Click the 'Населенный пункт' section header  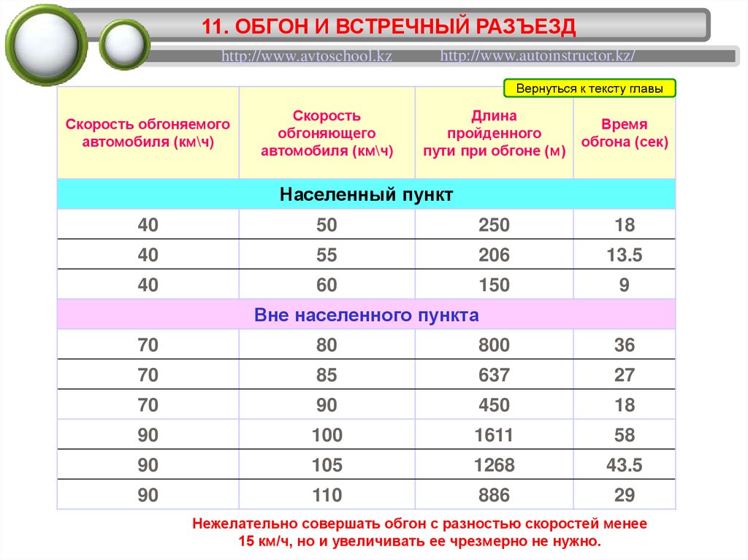tap(367, 194)
